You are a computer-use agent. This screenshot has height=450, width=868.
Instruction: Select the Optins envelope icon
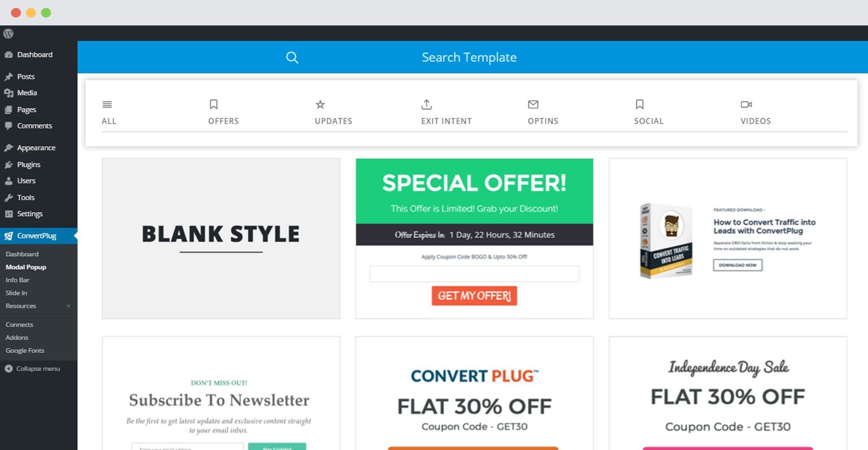click(533, 104)
